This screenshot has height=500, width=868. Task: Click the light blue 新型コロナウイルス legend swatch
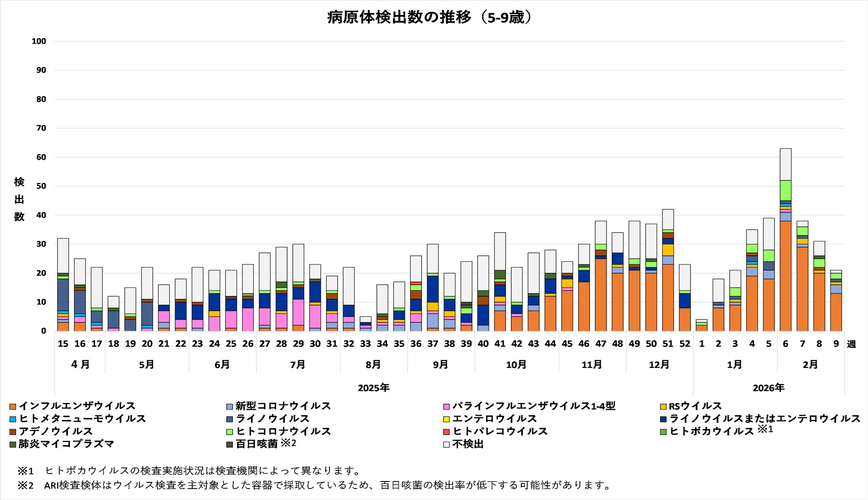[229, 406]
